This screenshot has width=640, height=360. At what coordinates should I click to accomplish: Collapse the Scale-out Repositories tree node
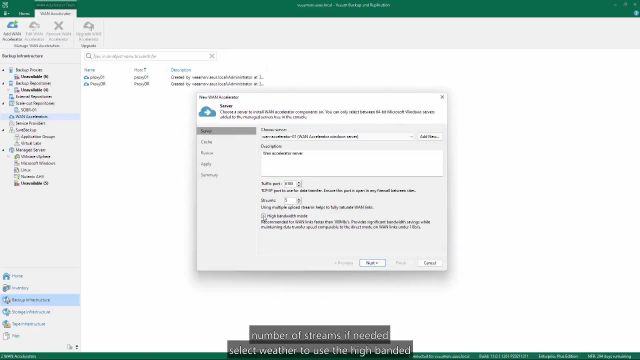(x=4, y=103)
